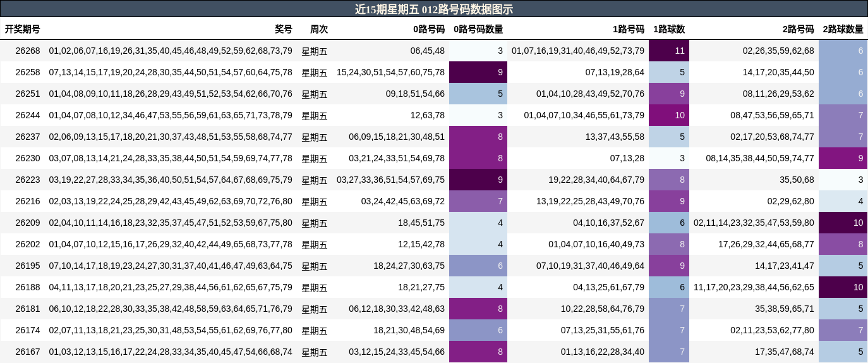Click the 2路号码 cell 35,50,68
868x363 pixels.
(797, 180)
